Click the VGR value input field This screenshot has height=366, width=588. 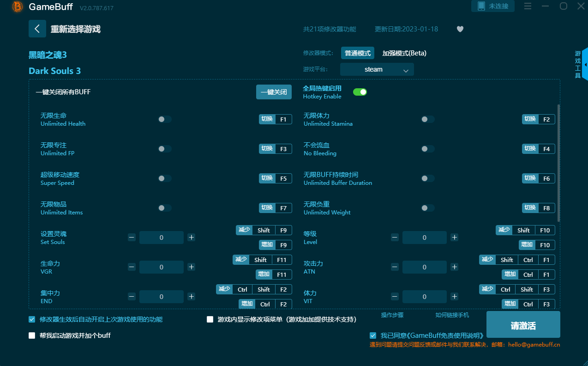pyautogui.click(x=162, y=267)
